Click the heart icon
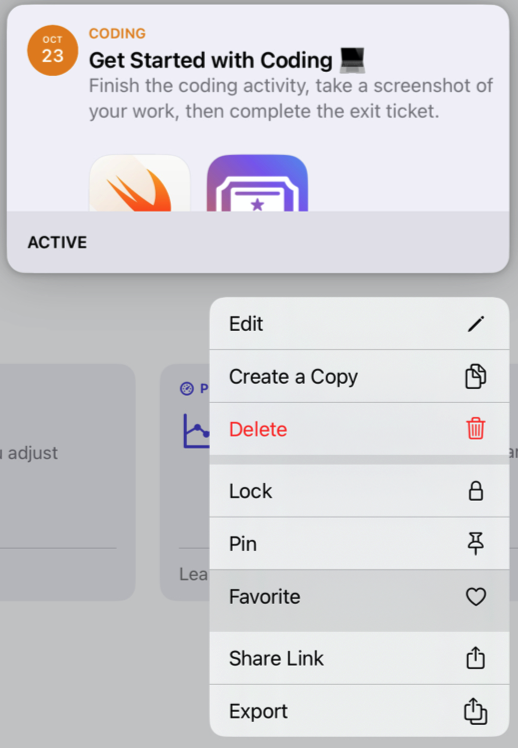This screenshot has height=748, width=518. click(x=476, y=596)
